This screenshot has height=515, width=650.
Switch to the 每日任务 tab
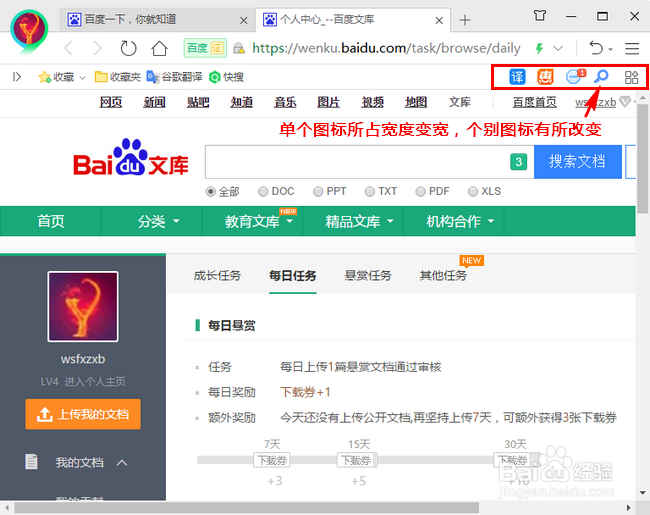coord(293,275)
